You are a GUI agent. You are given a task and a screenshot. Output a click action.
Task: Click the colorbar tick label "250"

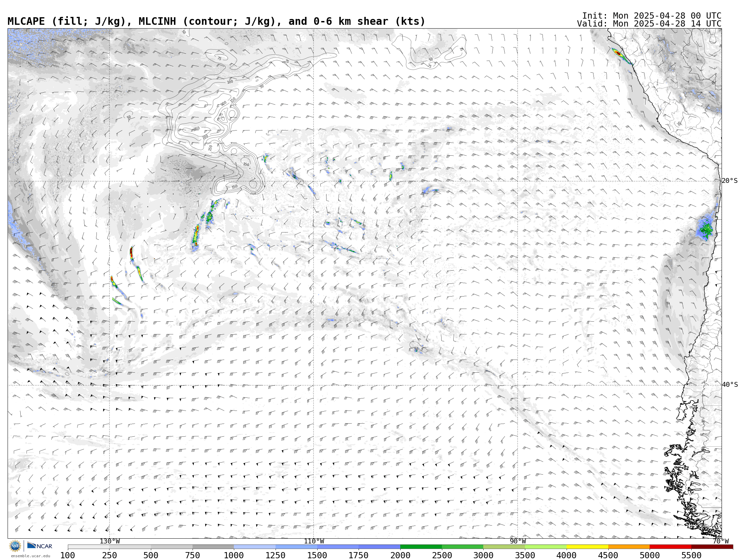(109, 556)
